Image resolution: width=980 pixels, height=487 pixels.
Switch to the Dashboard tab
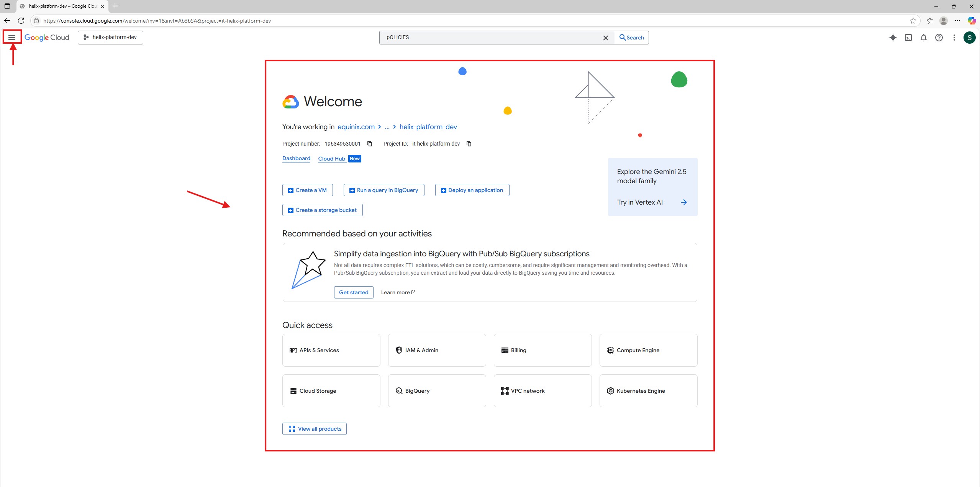296,158
